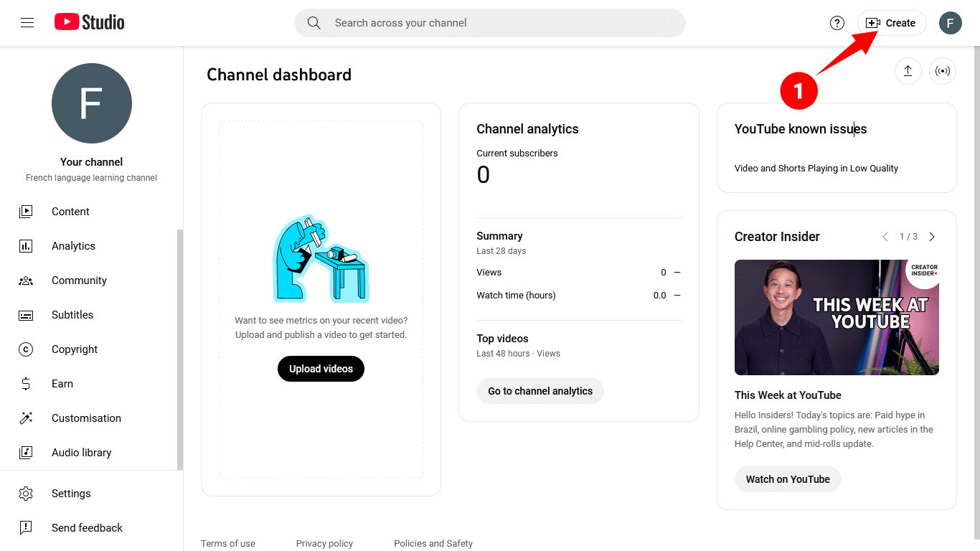Click the Copyright circle-c icon
The width and height of the screenshot is (980, 551).
click(x=26, y=349)
